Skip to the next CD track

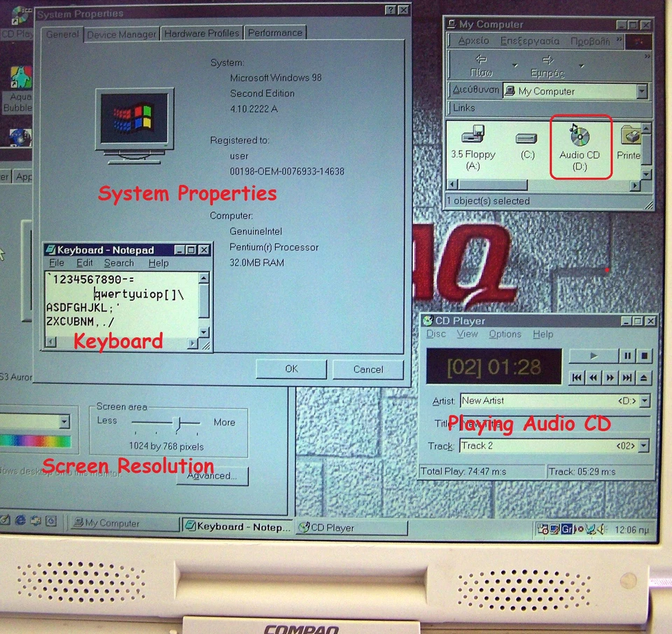click(626, 378)
